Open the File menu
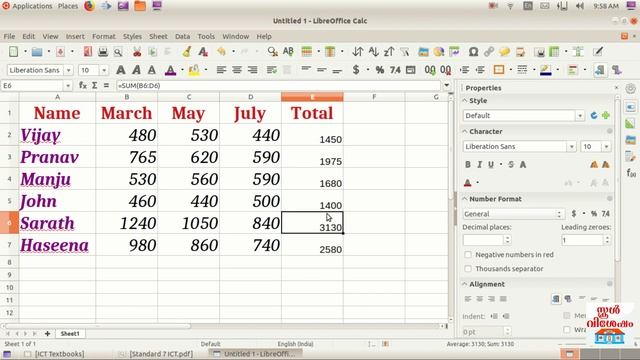This screenshot has height=360, width=640. tap(9, 36)
